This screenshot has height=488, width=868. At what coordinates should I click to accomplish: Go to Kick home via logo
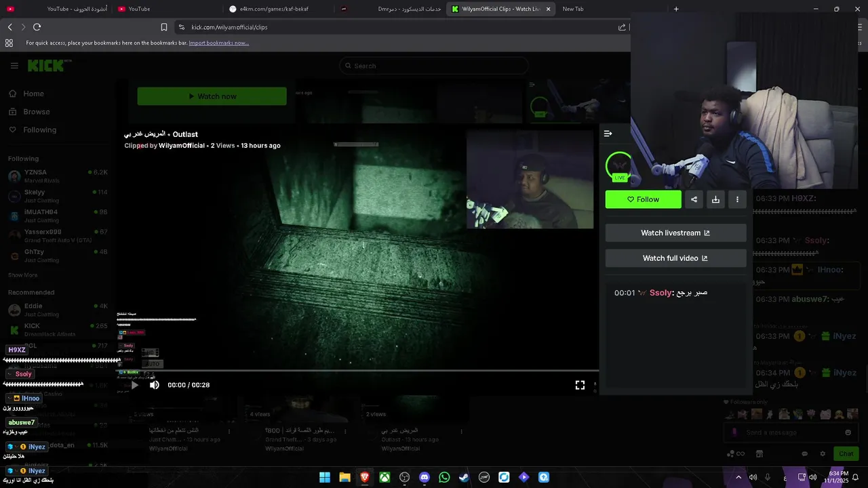point(46,66)
